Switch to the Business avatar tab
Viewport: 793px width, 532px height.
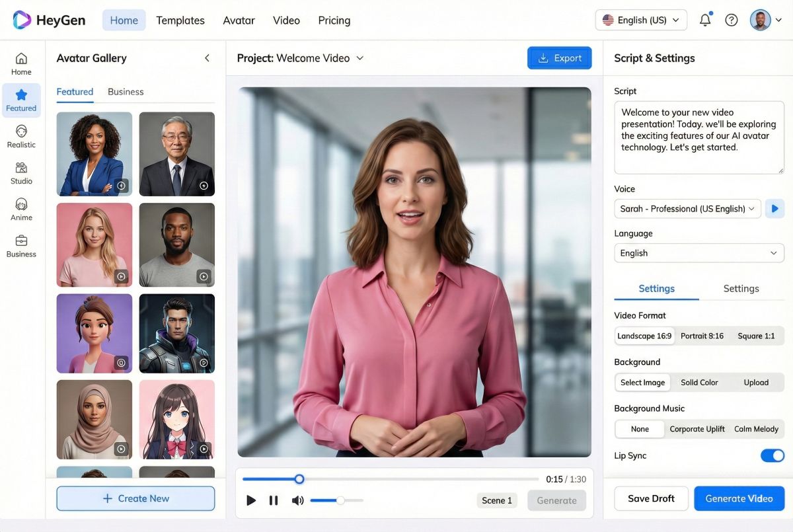pos(125,91)
